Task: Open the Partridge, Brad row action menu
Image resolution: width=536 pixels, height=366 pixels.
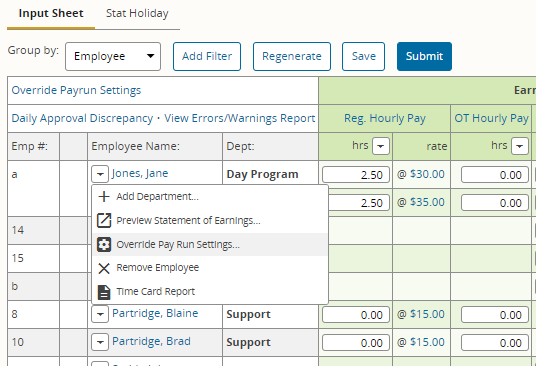Action: point(100,342)
